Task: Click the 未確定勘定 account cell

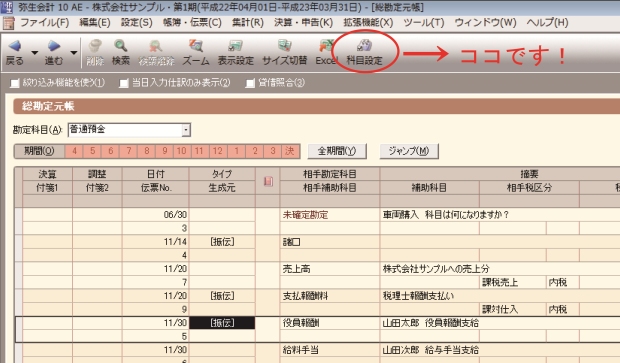Action: [330, 215]
